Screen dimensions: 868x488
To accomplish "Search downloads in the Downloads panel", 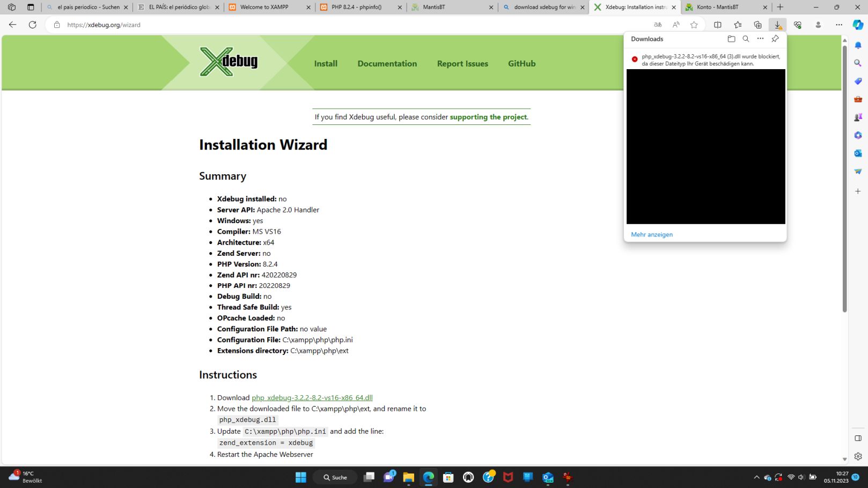I will point(746,39).
